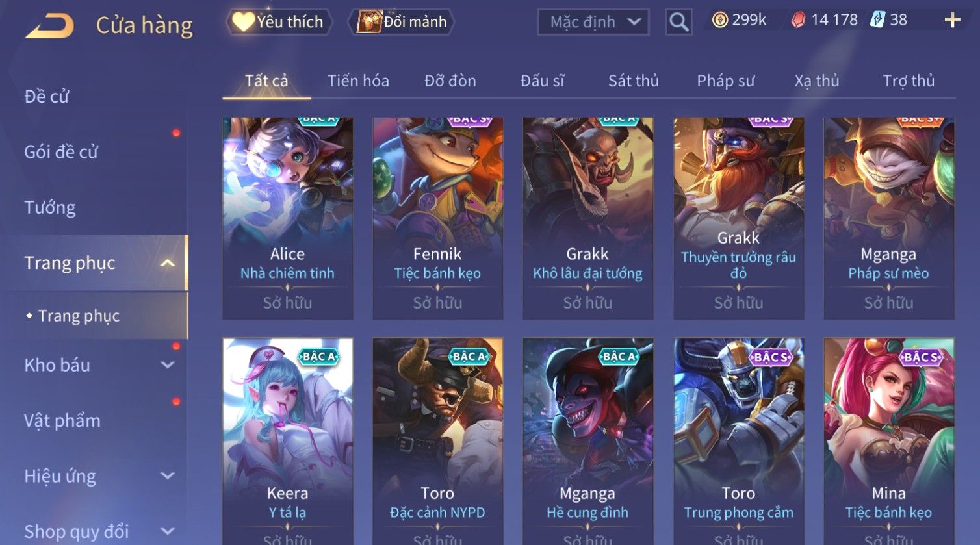Open the Tướng sidebar category
The width and height of the screenshot is (980, 545).
(50, 208)
